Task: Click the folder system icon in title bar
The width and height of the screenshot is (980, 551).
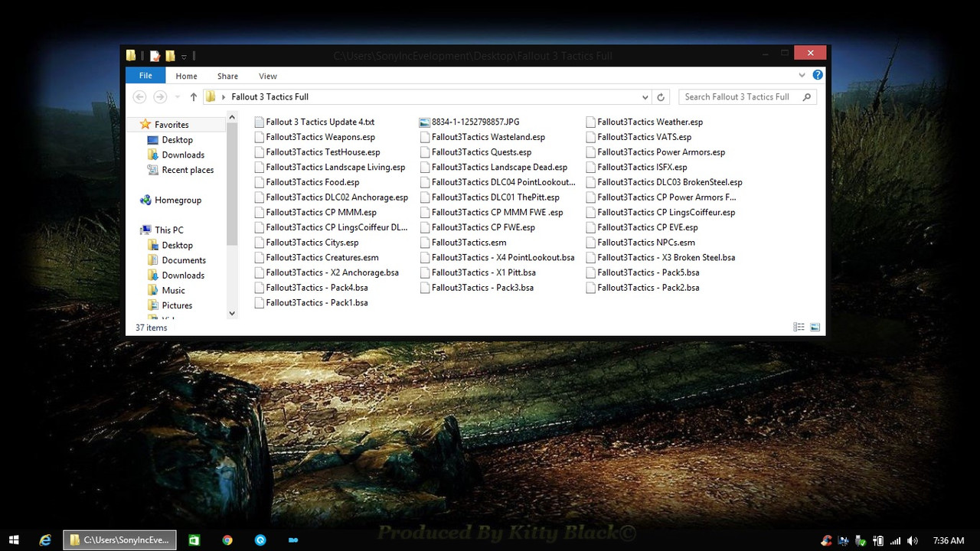Action: pos(132,55)
